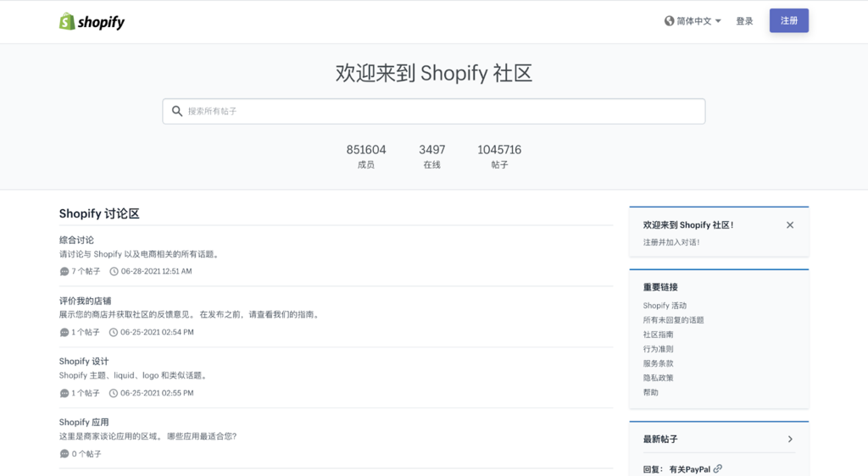Screen dimensions: 868x476
Task: Open the 简体中文 language dropdown
Action: (x=693, y=21)
